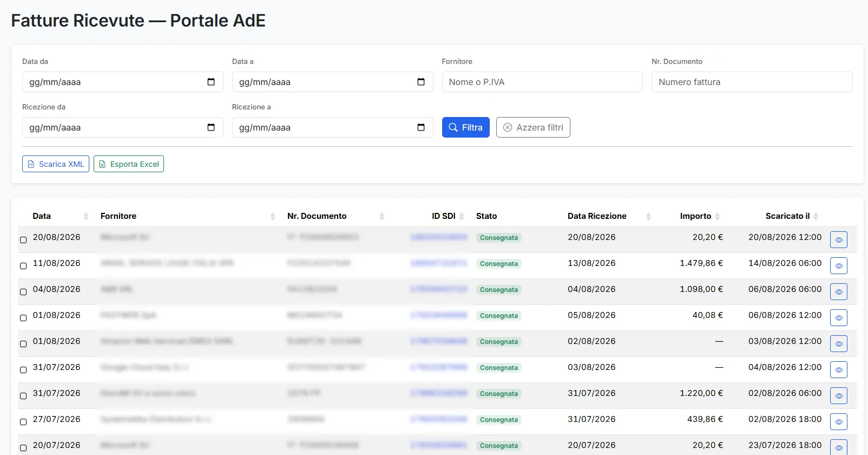Click the amount 1.479,86 €
This screenshot has width=868, height=455.
pos(701,263)
